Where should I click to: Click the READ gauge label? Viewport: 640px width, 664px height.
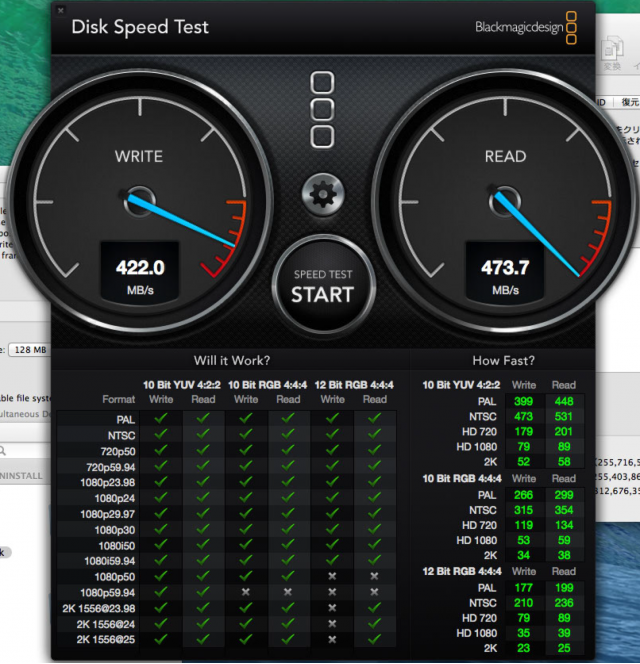coord(505,157)
